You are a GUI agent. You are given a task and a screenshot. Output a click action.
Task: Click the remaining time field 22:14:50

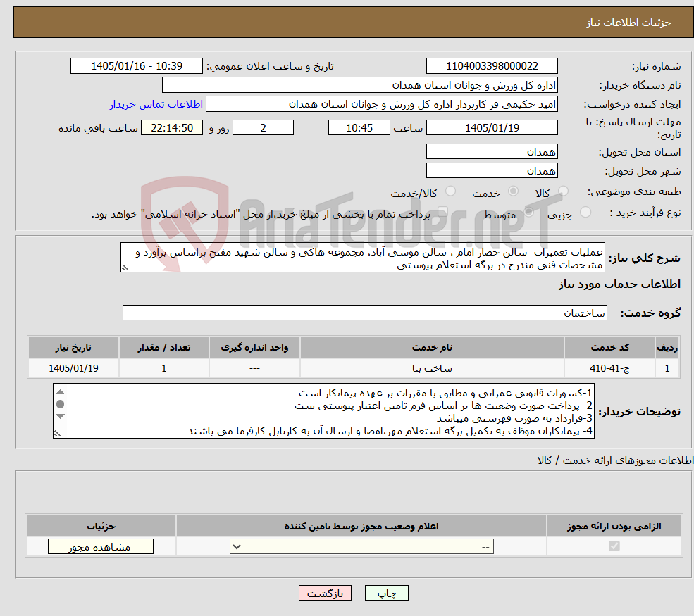tap(172, 128)
